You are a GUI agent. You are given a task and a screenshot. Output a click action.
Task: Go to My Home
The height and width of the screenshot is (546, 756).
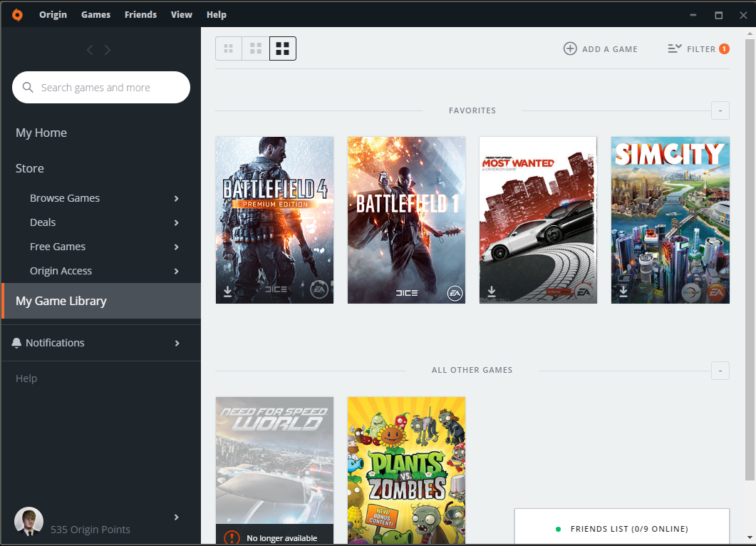[41, 133]
